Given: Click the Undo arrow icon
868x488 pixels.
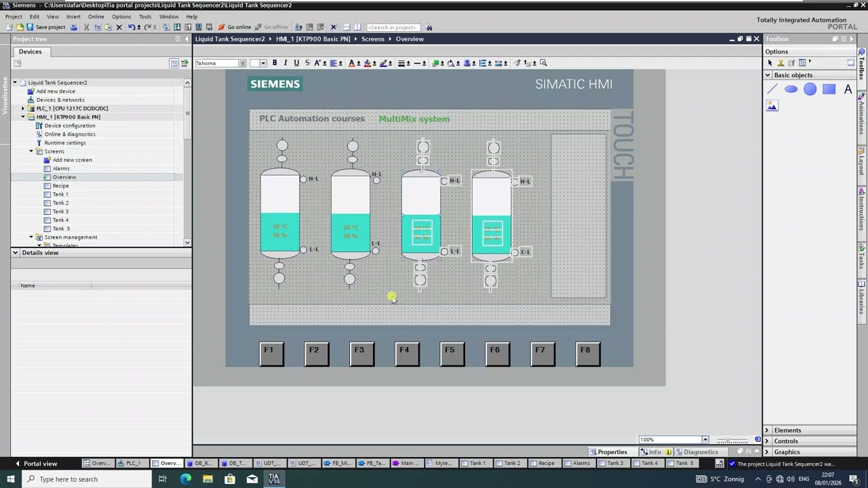Looking at the screenshot, I should 131,27.
